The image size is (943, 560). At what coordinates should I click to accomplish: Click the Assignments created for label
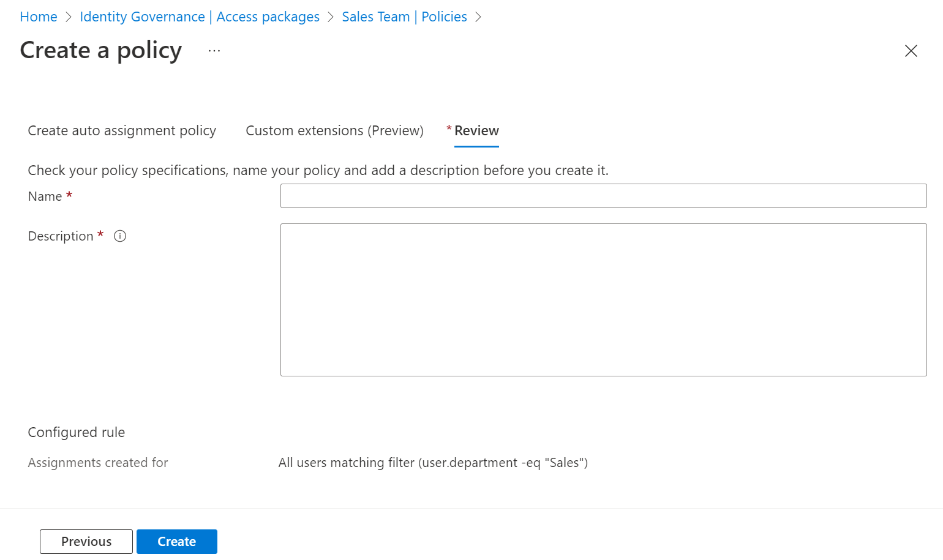pos(97,463)
